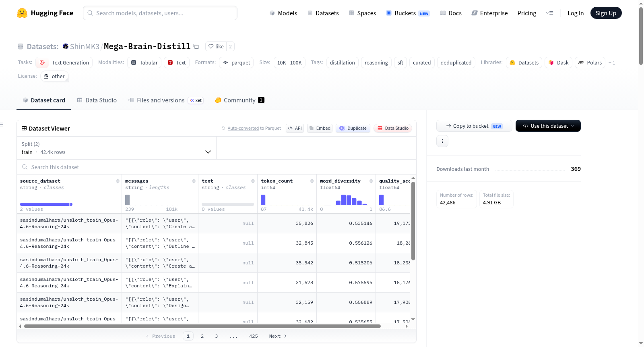Click the page vertical scrollbar

click(641, 36)
